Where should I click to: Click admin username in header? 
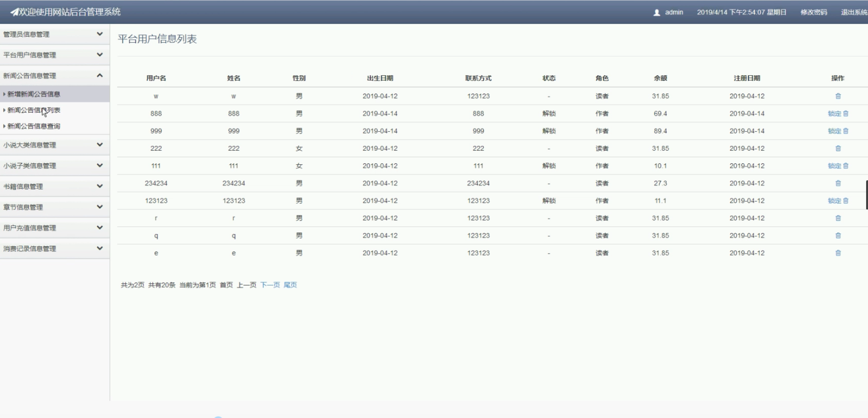674,12
